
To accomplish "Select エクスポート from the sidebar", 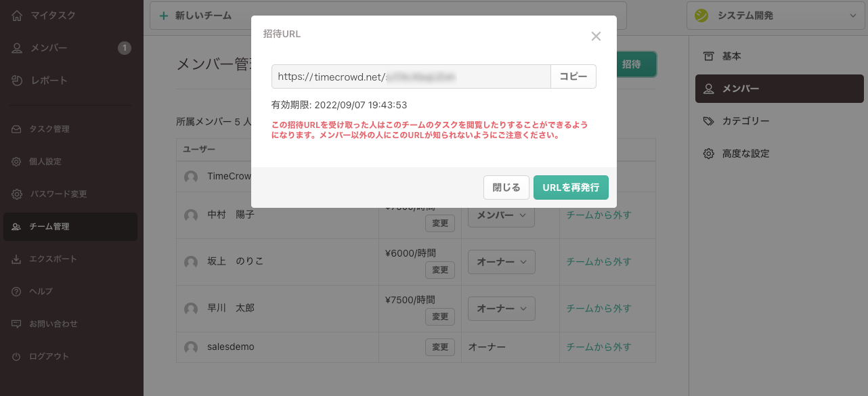I will coord(51,259).
